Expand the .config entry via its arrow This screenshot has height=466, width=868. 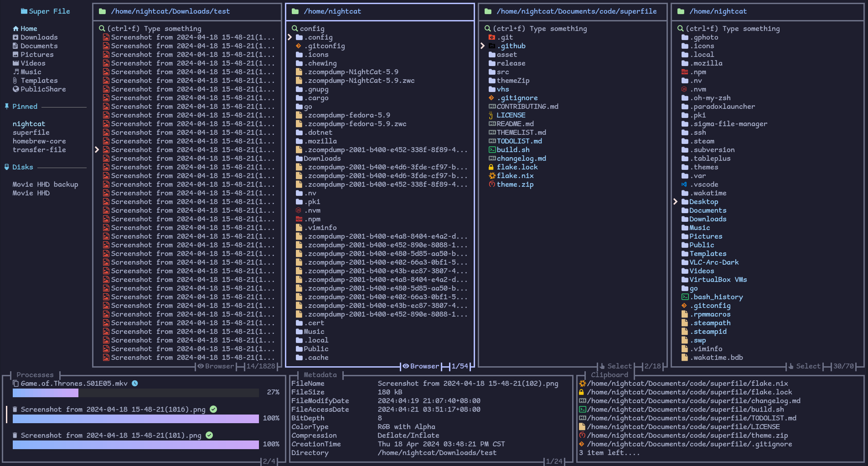(290, 37)
